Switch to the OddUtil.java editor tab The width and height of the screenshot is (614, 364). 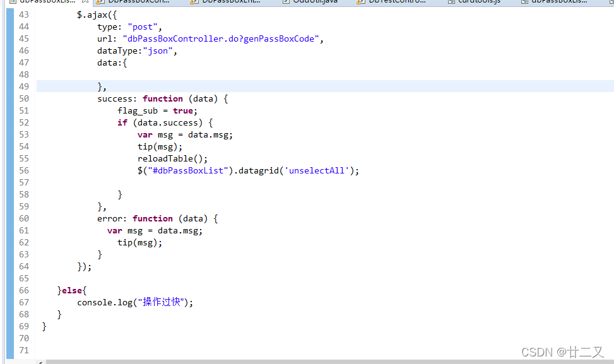315,1
